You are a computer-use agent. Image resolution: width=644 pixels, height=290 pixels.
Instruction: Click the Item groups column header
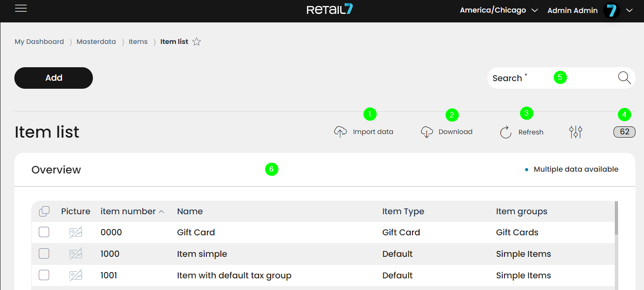[521, 211]
